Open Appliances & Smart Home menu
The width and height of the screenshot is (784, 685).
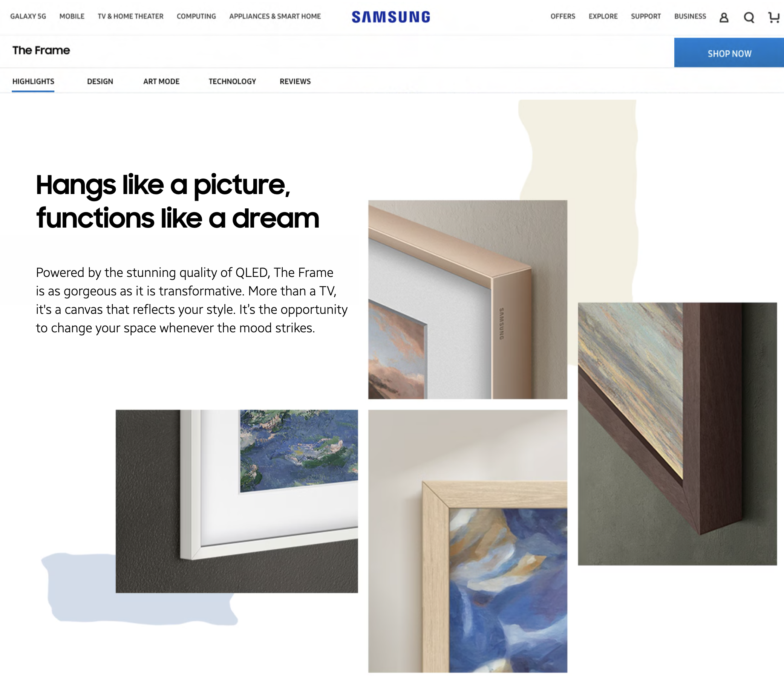275,17
